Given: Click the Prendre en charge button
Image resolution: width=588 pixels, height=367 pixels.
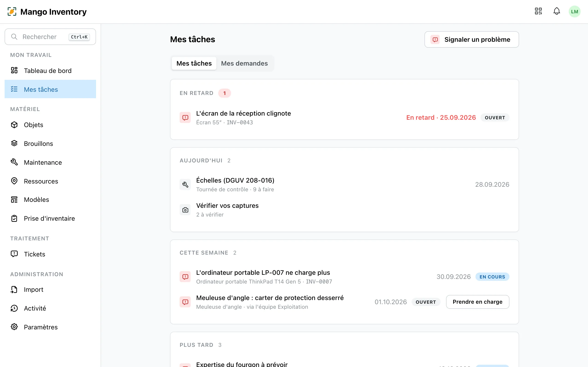Looking at the screenshot, I should [x=478, y=302].
